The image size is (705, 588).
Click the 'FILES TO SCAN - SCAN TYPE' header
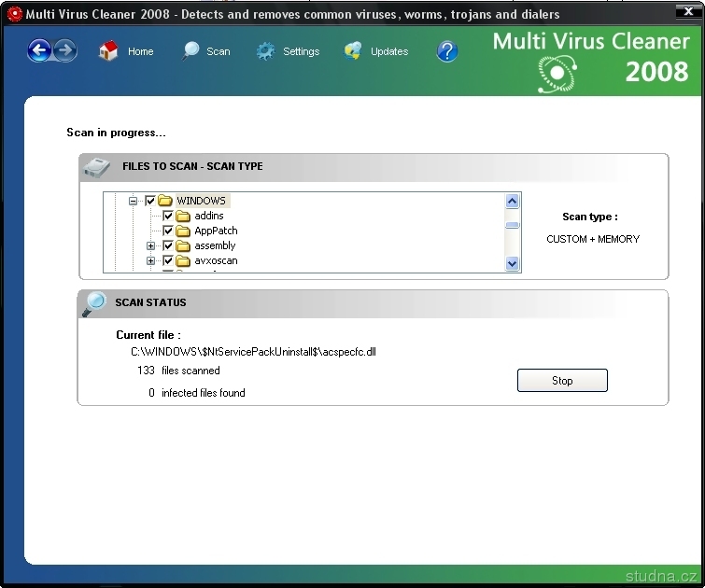point(192,166)
